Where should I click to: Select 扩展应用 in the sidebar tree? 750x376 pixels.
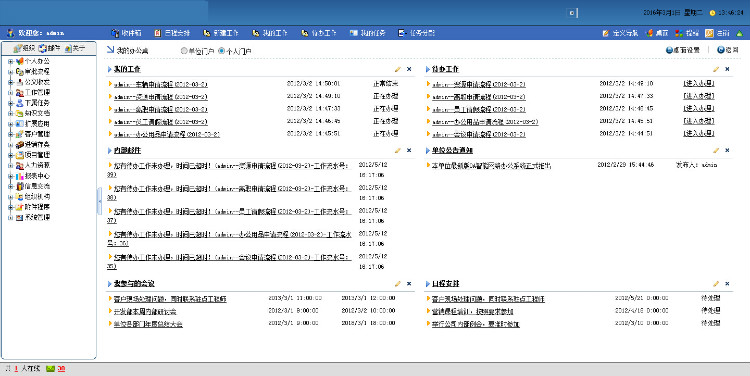pos(37,124)
